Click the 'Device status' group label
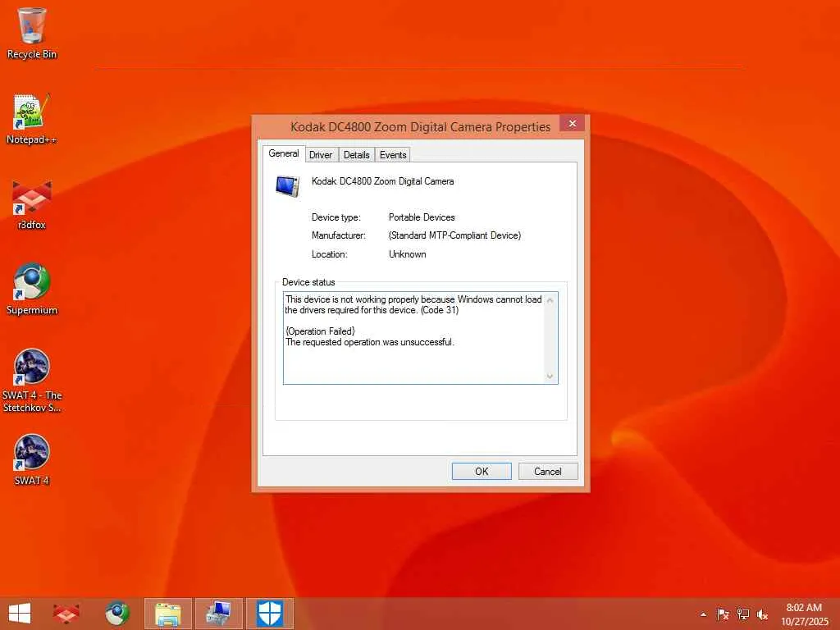Screen dimensions: 840x630 pyautogui.click(x=308, y=282)
